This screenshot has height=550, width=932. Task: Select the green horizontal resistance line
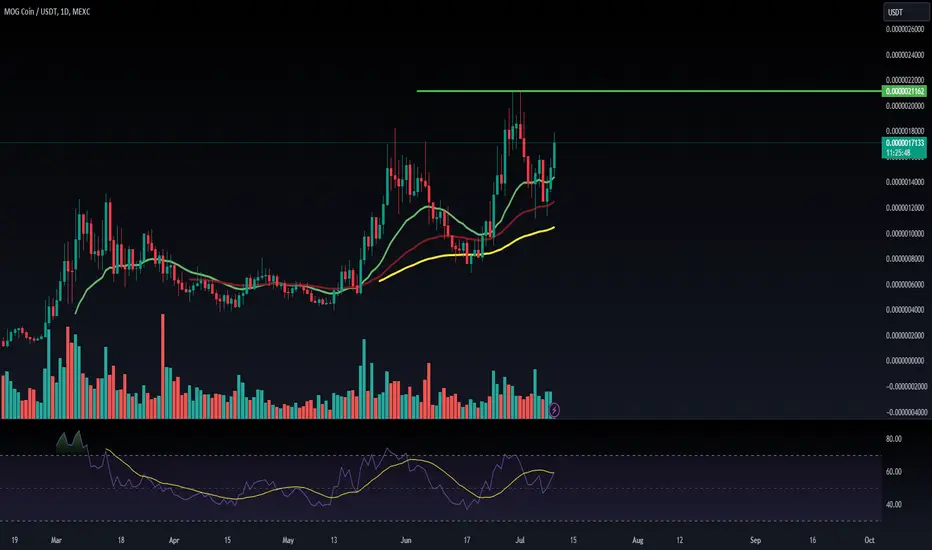[648, 91]
